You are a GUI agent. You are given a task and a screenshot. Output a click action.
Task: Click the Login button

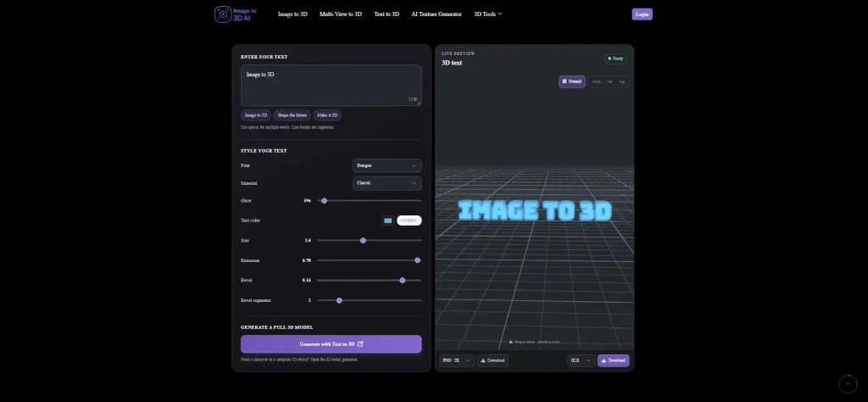643,14
